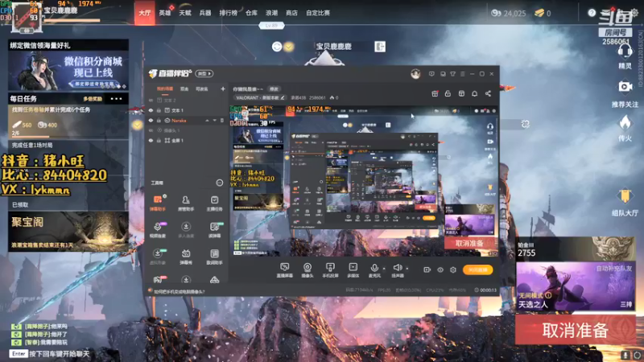Select the 天选之人 mode card

point(575,287)
